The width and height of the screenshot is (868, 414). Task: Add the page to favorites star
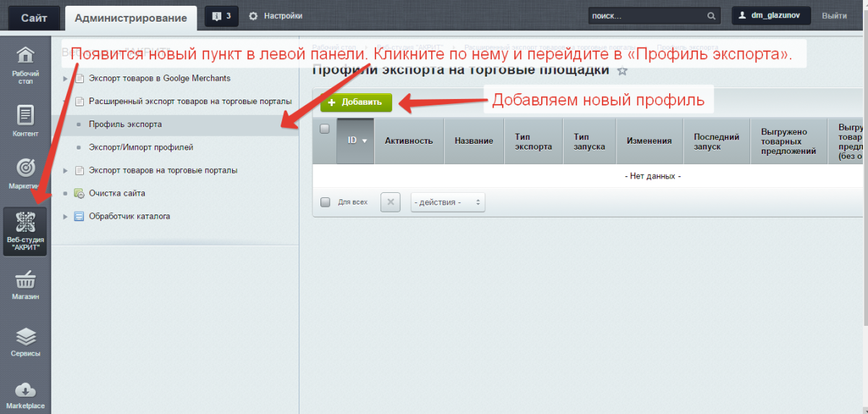point(622,71)
